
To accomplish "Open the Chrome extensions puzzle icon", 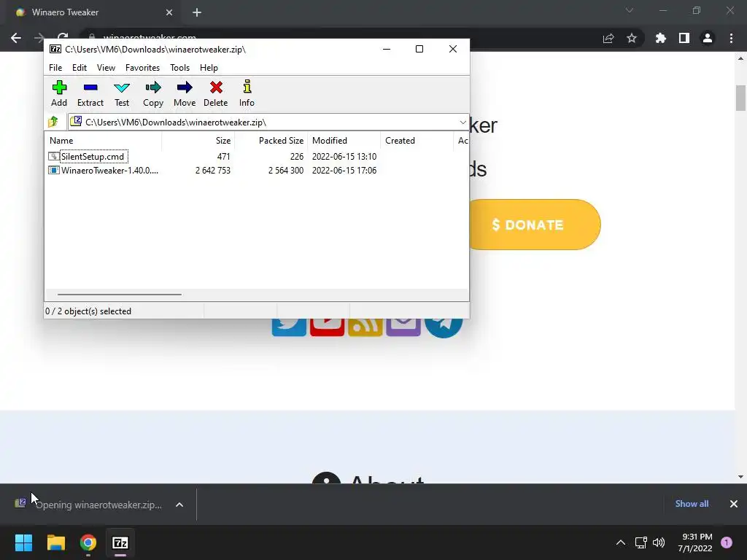I will pos(661,38).
